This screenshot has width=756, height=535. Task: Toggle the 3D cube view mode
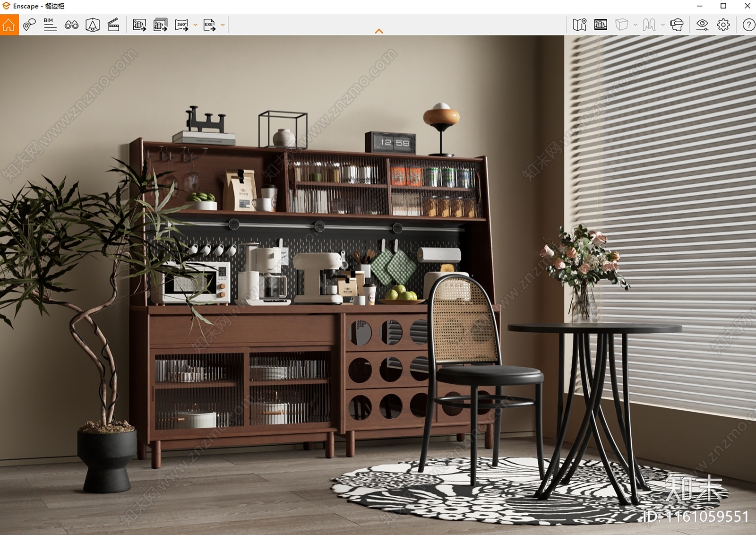622,25
